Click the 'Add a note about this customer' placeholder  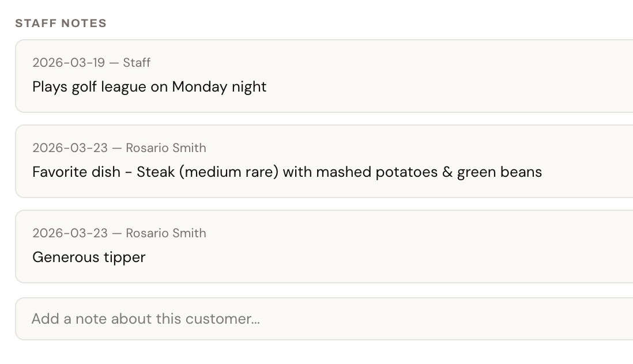tap(146, 318)
